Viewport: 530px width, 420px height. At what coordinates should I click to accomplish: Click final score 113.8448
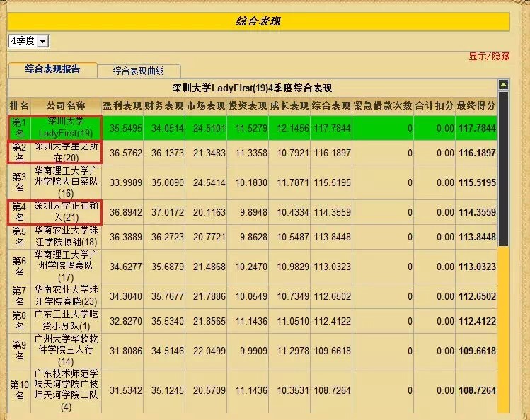[477, 237]
